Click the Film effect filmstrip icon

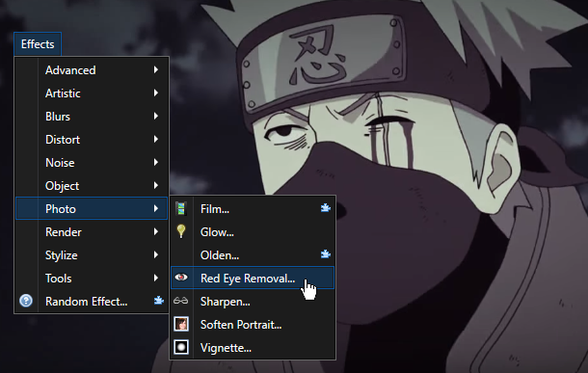tap(181, 209)
